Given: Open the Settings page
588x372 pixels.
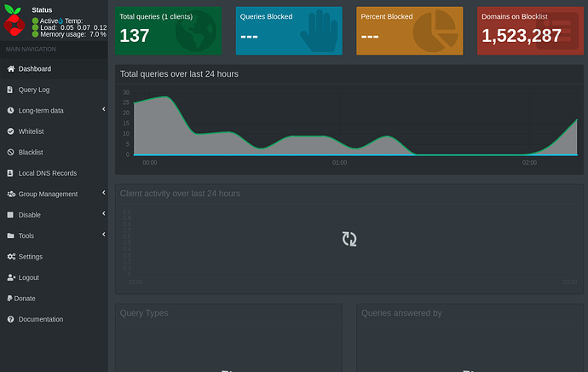Looking at the screenshot, I should [54, 257].
